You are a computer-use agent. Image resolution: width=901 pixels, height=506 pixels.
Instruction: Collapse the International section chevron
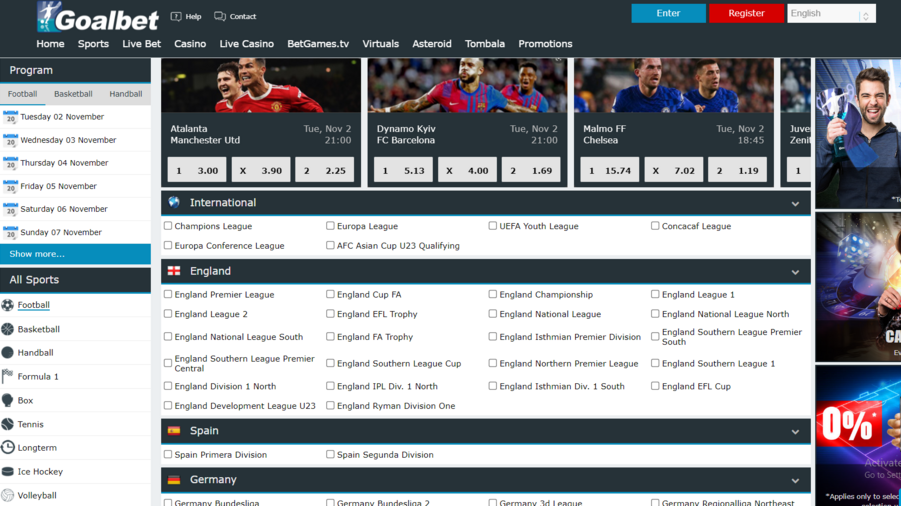pyautogui.click(x=795, y=203)
